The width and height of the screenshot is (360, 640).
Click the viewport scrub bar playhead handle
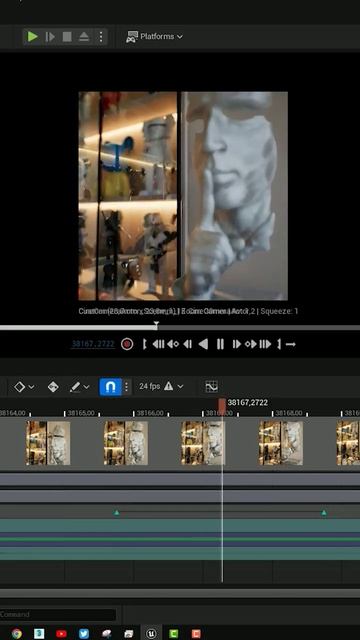coord(156,325)
